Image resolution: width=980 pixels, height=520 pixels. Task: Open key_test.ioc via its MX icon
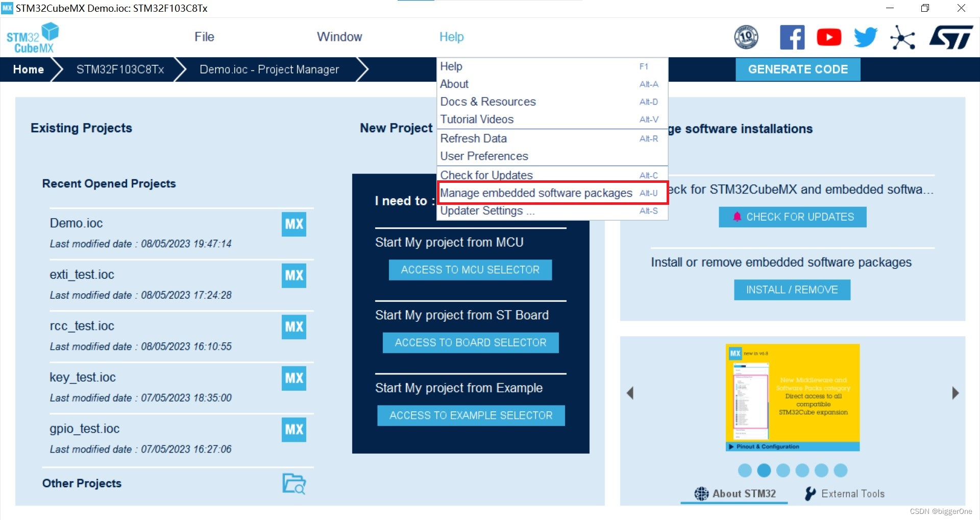294,379
